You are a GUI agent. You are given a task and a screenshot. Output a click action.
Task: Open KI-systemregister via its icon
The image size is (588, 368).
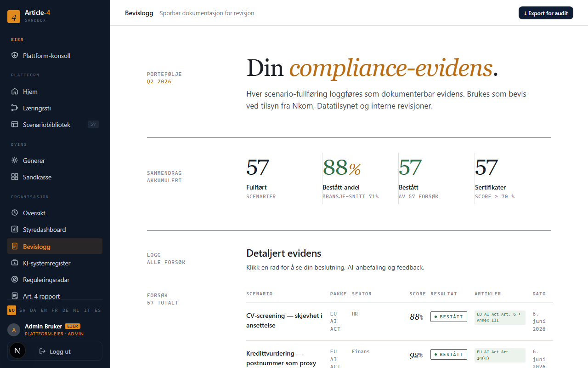point(15,263)
